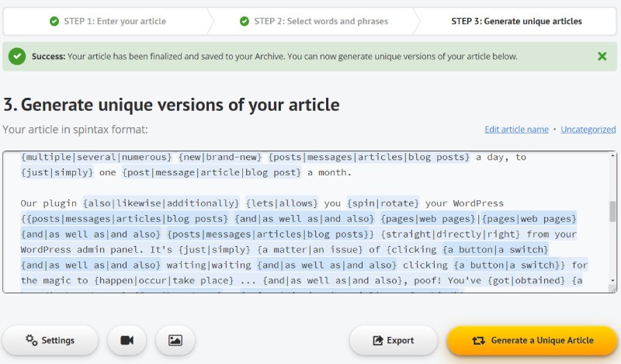
Task: Go to Step 2: Select words and phrases
Action: click(313, 21)
